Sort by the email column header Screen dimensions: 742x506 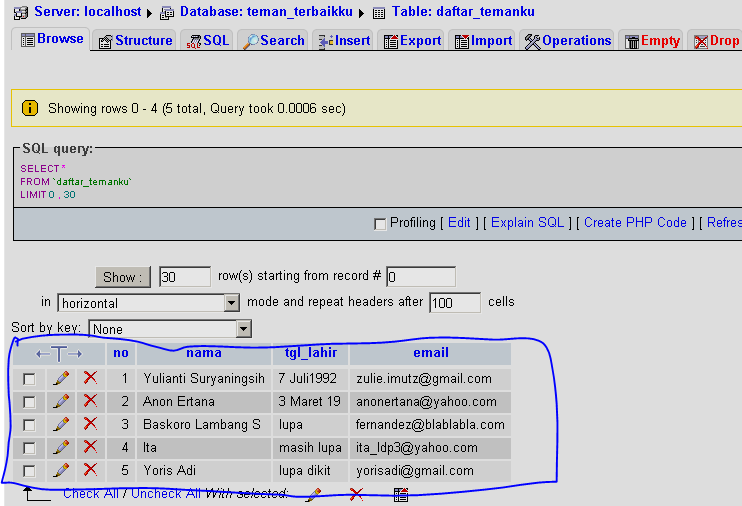(x=431, y=353)
